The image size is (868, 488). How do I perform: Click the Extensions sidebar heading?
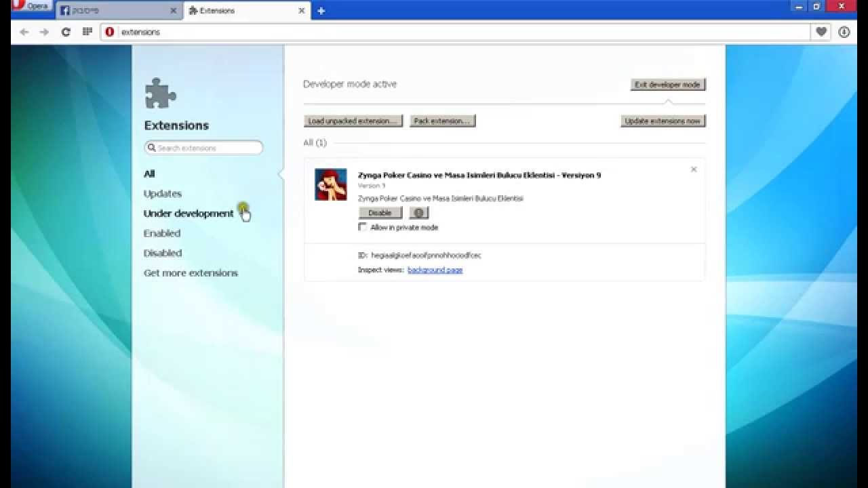pyautogui.click(x=176, y=125)
